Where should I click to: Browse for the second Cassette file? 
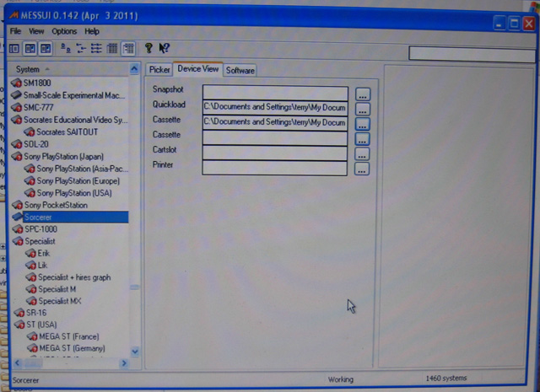[362, 139]
